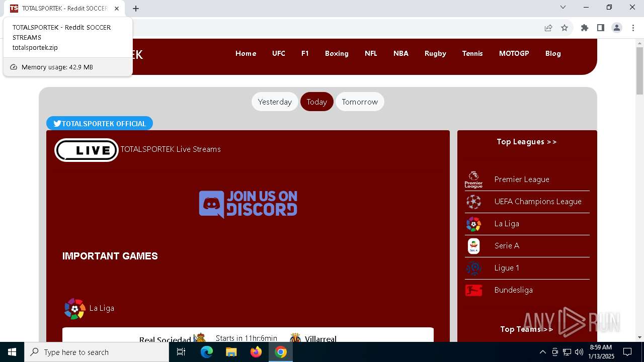Click the Real Sociedad crest
Viewport: 644px width, 362px height.
coord(200,338)
